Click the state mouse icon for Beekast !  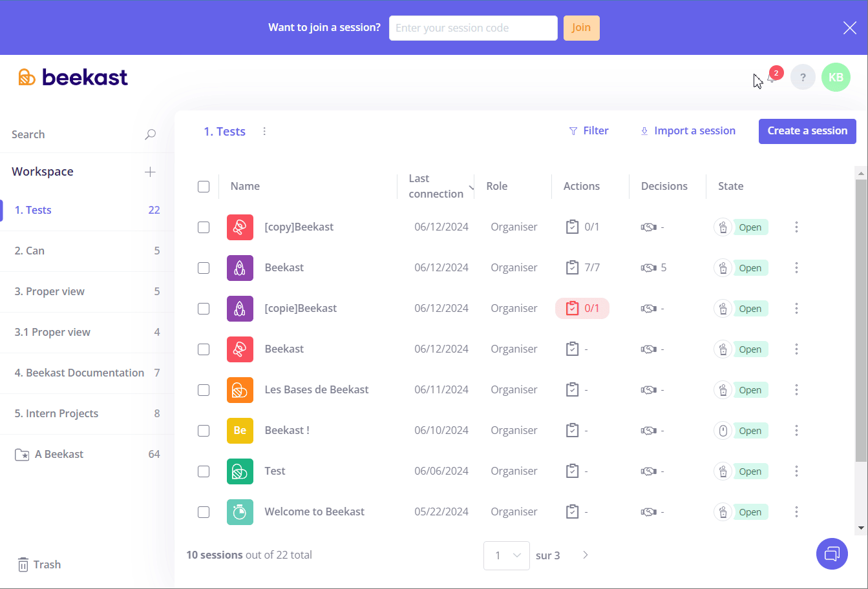point(723,431)
